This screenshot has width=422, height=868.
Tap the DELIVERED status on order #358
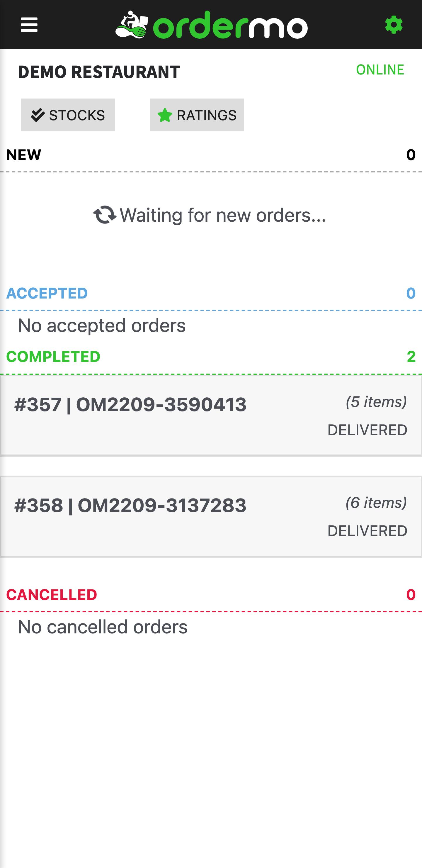pyautogui.click(x=367, y=531)
